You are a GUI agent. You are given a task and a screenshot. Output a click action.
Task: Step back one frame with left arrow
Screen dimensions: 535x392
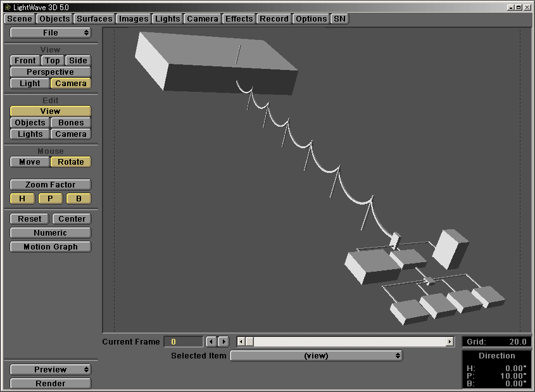pyautogui.click(x=211, y=342)
